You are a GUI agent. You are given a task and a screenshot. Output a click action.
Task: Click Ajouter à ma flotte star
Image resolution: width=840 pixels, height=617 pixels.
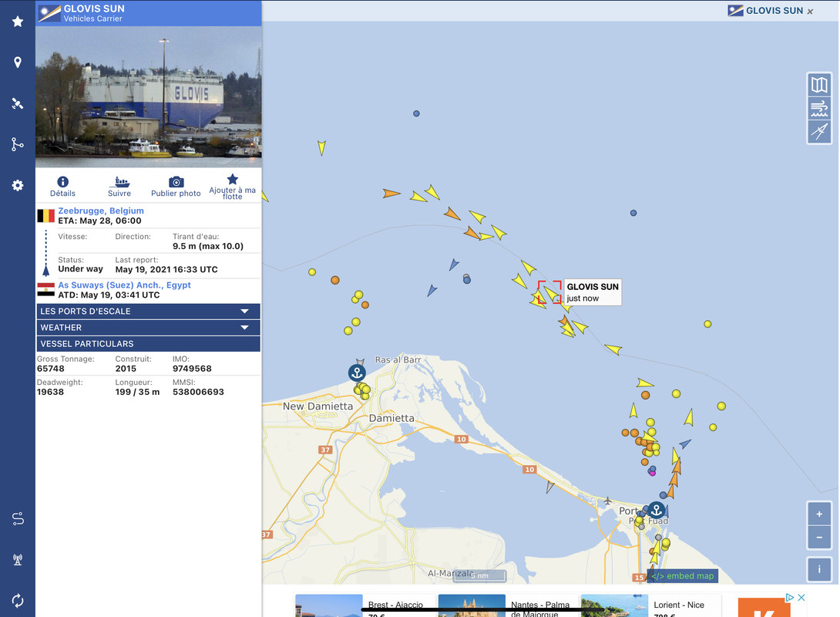click(233, 179)
